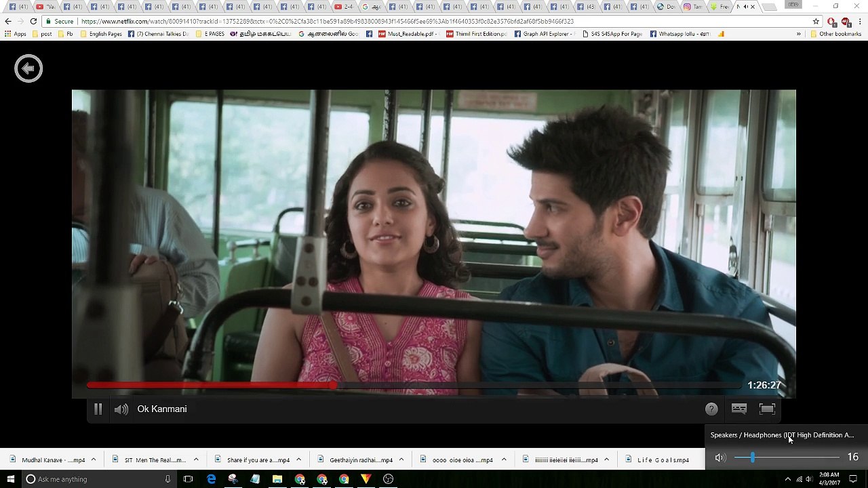Screen dimensions: 868x488
Task: Expand options for 'Geethaiyin radhai' download
Action: [401, 460]
